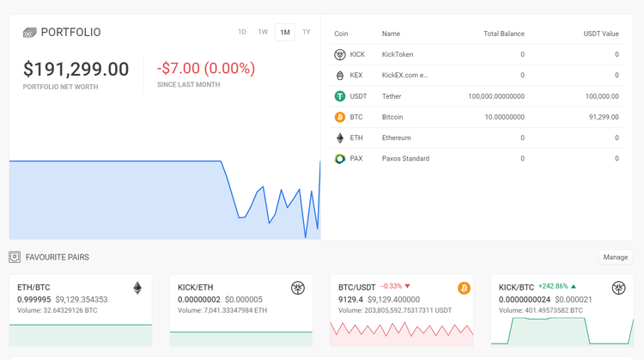Click the +242.86% change on KICK/BTC

pos(553,286)
